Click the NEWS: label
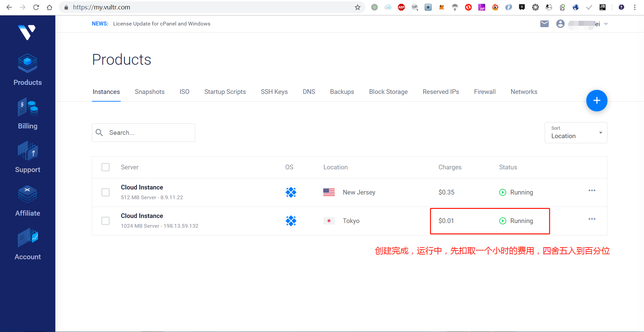Screen dimensions: 644x332 point(100,24)
